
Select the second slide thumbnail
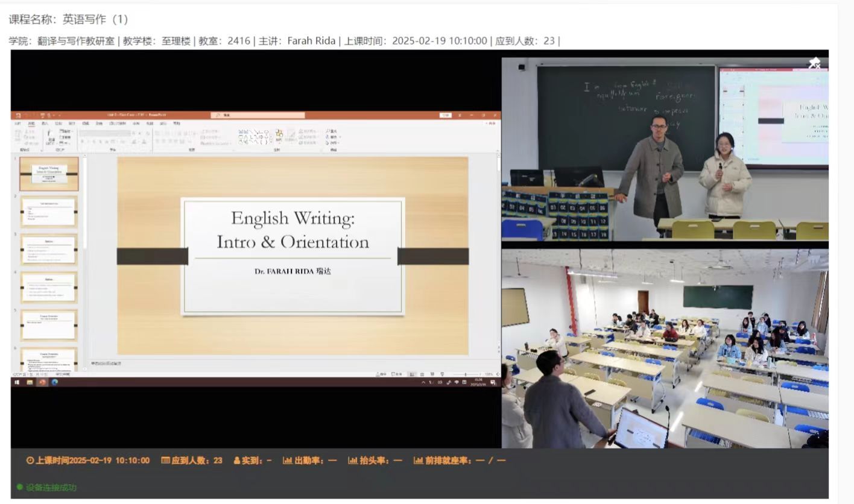point(49,212)
